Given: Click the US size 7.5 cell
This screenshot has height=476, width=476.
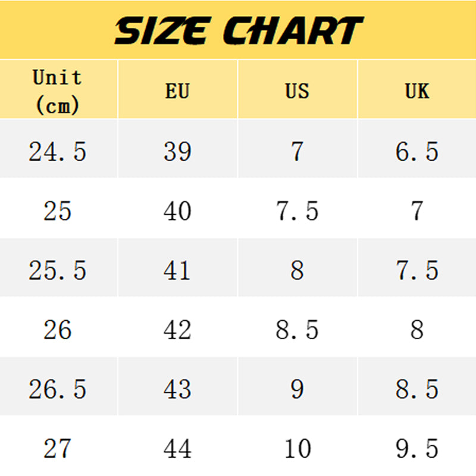Looking at the screenshot, I should coord(297,208).
